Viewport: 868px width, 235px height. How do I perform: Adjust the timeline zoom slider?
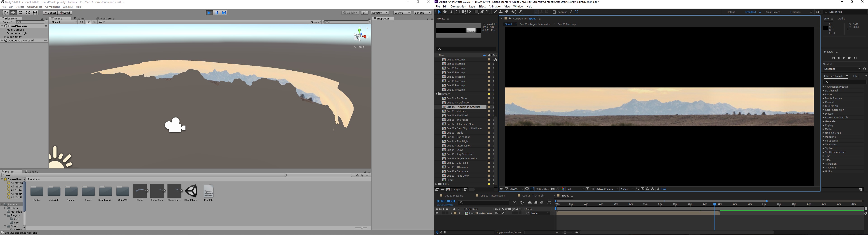(x=565, y=232)
